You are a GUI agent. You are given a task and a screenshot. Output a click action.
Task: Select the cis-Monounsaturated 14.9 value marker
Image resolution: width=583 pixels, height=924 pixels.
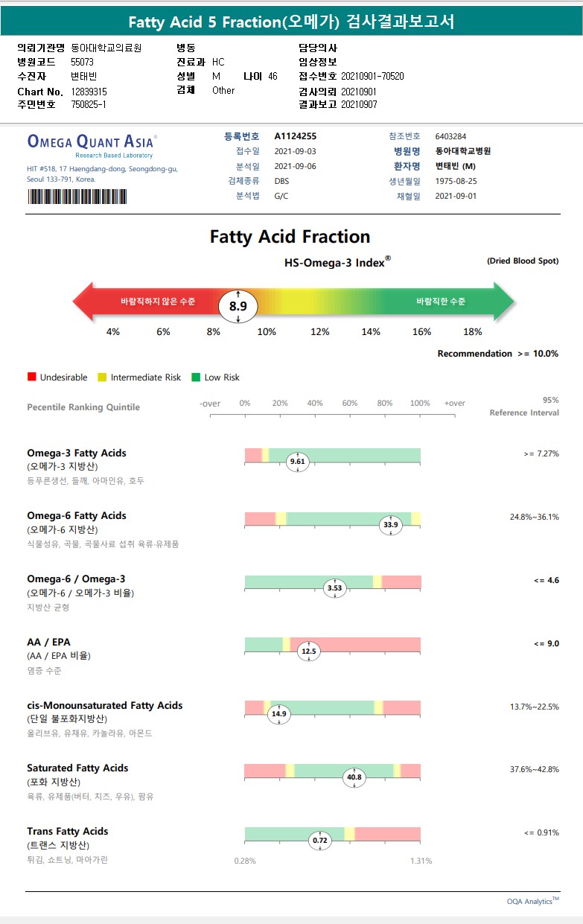point(279,713)
